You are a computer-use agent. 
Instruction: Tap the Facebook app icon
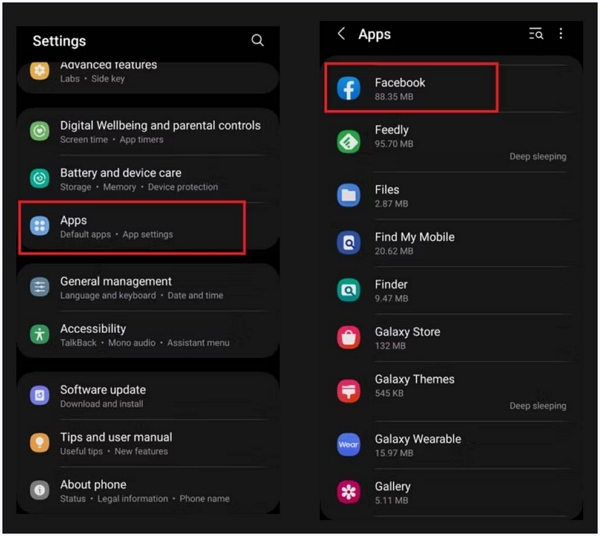pyautogui.click(x=349, y=88)
